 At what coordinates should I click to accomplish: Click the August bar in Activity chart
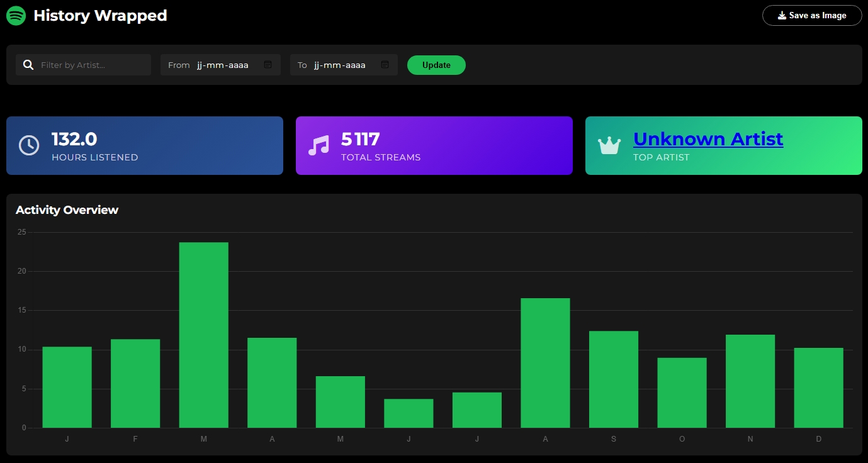(545, 363)
